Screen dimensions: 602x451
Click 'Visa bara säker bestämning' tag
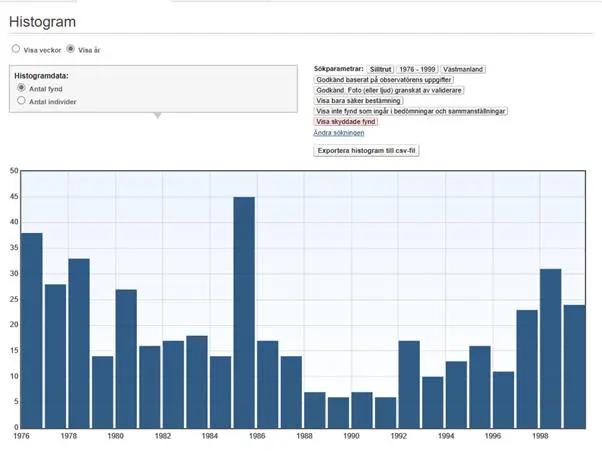tap(359, 101)
